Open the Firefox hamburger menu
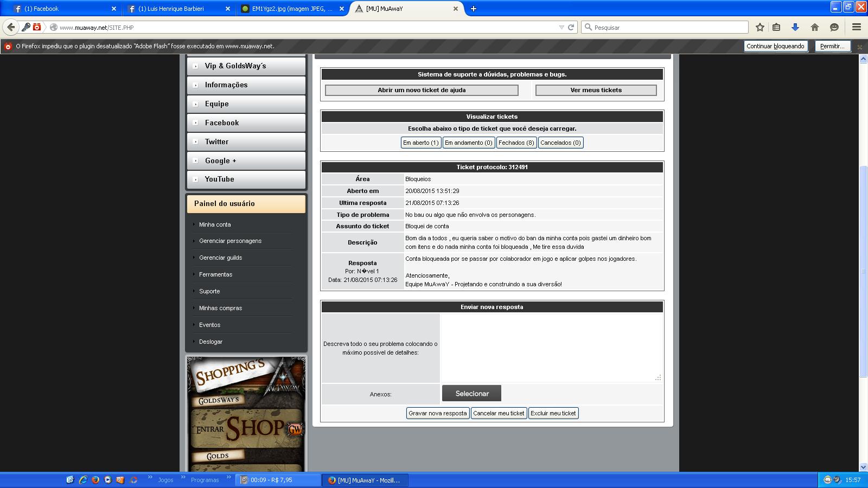 click(857, 27)
